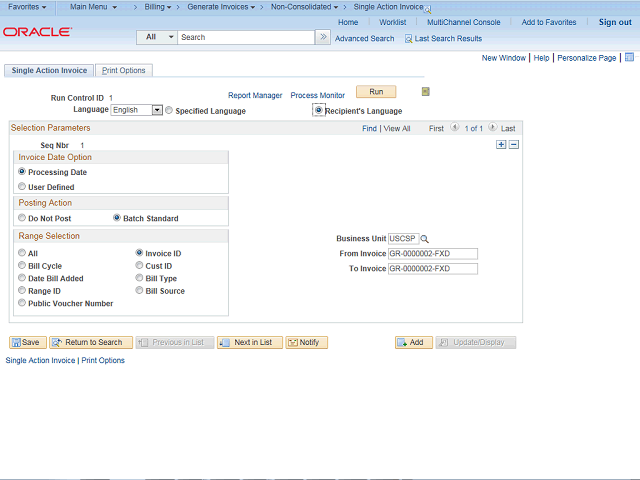
Task: Click the breadcrumb search icon after Single Action Invoice
Action: (x=427, y=9)
